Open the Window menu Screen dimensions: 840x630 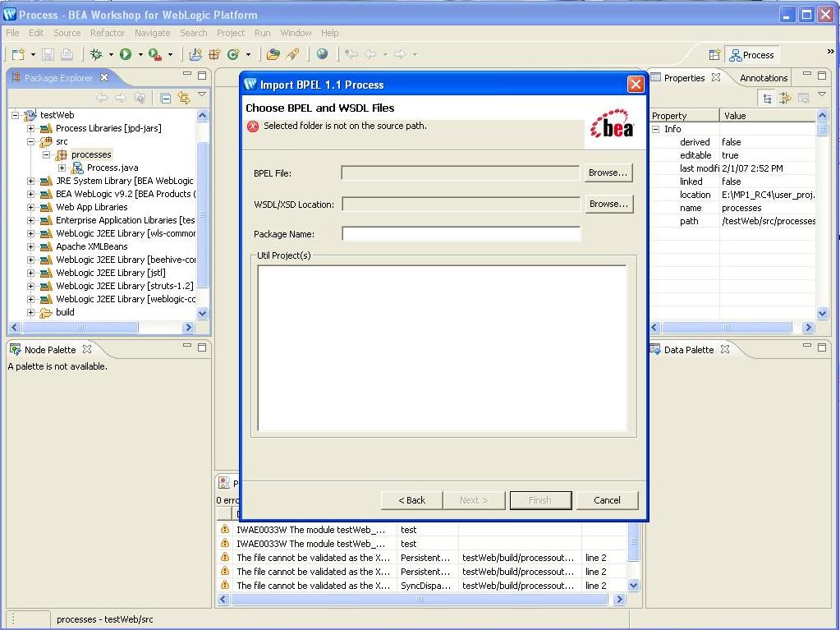[x=296, y=33]
